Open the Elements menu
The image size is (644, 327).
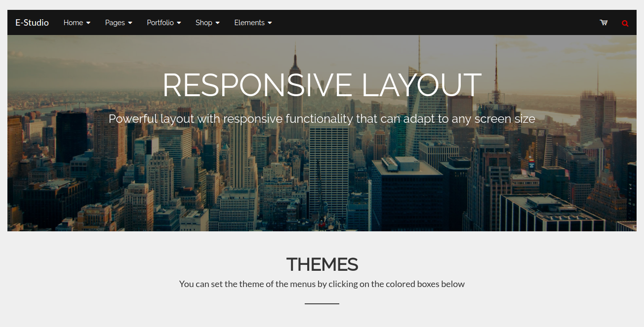tap(253, 23)
